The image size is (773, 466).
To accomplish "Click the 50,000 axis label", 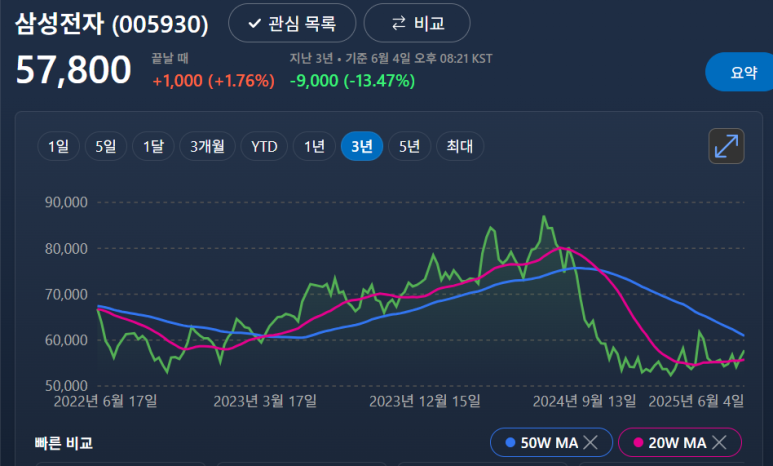I will click(x=66, y=386).
